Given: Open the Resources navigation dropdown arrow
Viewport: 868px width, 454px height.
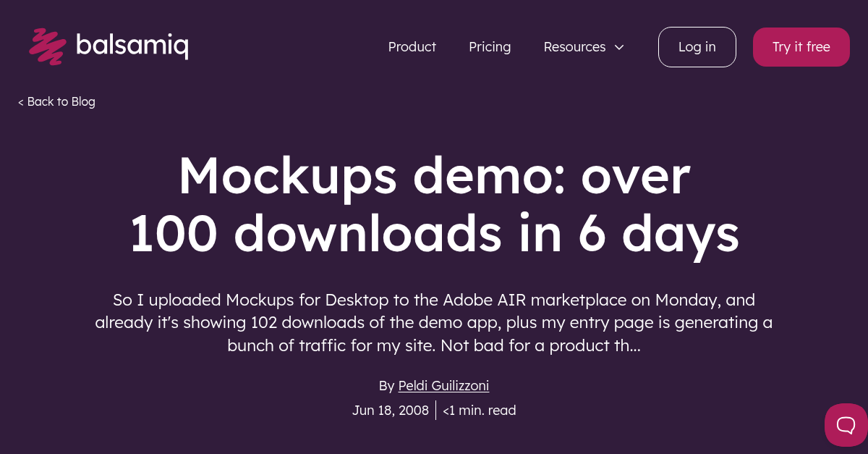Looking at the screenshot, I should point(619,47).
